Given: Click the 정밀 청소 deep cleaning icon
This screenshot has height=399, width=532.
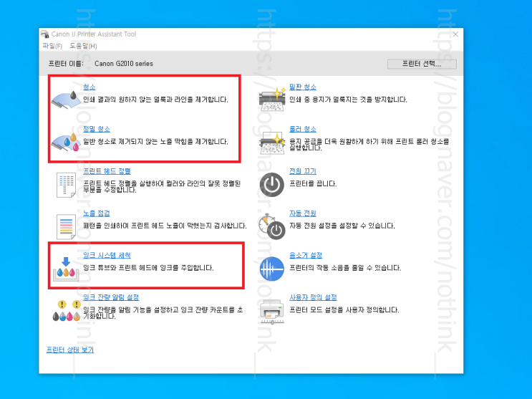Looking at the screenshot, I should (x=66, y=142).
